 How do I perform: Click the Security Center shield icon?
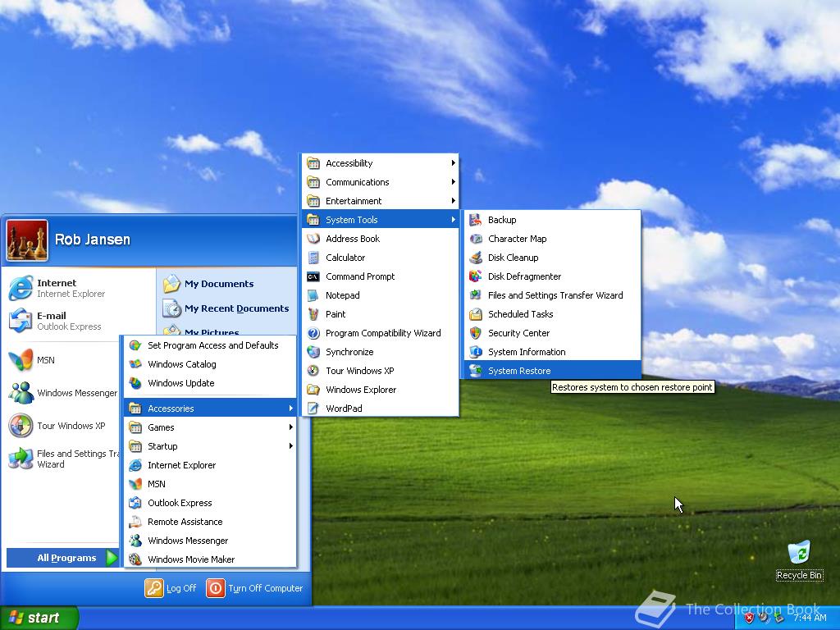click(x=475, y=333)
